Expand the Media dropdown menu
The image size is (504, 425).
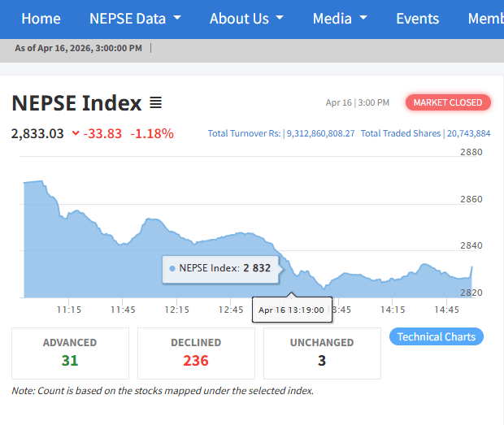pos(340,19)
